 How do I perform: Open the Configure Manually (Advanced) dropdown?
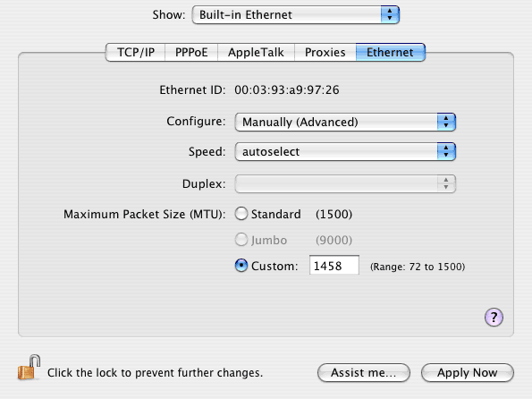tap(345, 122)
